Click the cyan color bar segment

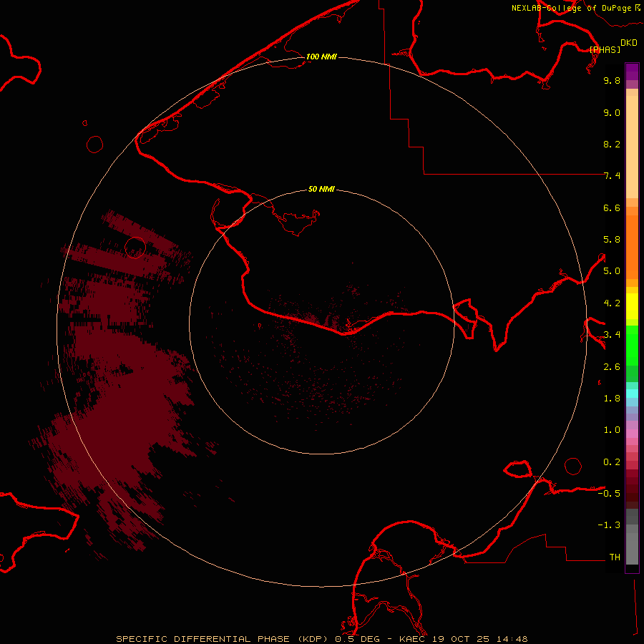(632, 394)
